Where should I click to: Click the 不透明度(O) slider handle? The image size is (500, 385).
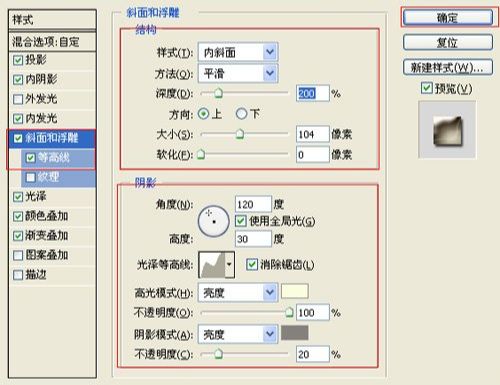[289, 312]
